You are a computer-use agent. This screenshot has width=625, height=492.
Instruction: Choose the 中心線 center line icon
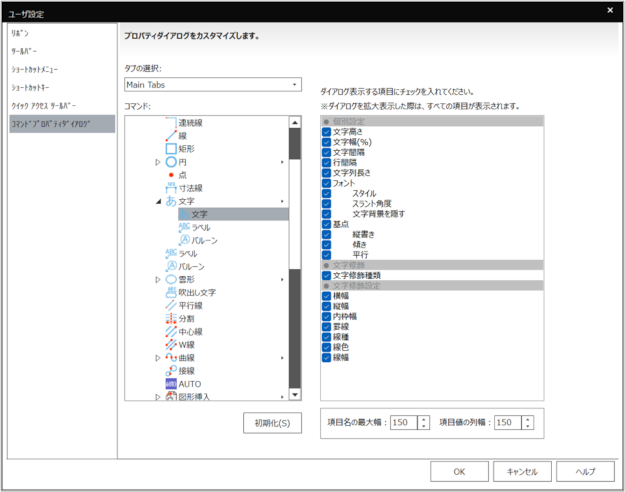click(170, 331)
